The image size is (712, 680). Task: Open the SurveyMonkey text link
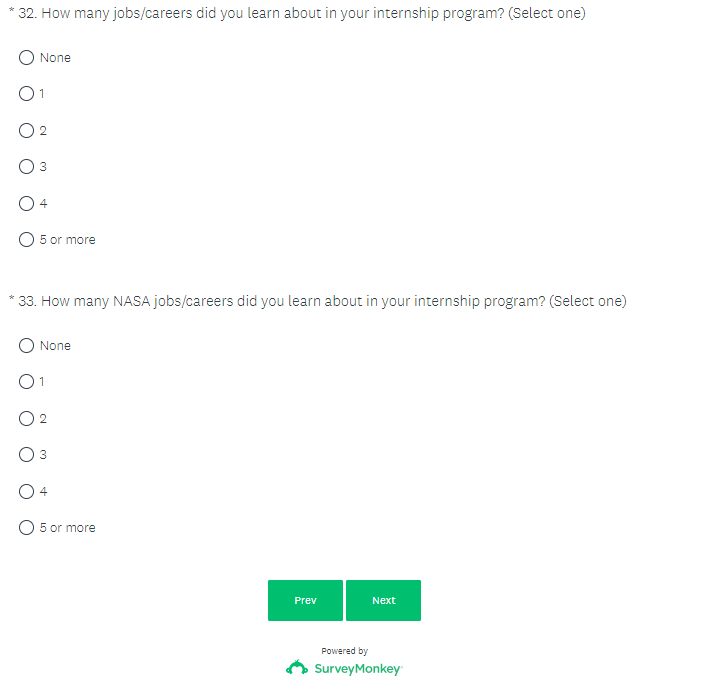(357, 668)
